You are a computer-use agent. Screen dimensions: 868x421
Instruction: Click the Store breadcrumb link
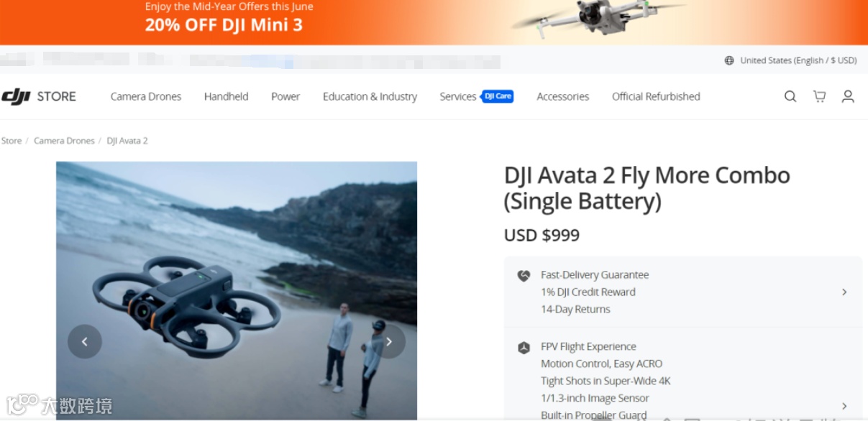[12, 141]
